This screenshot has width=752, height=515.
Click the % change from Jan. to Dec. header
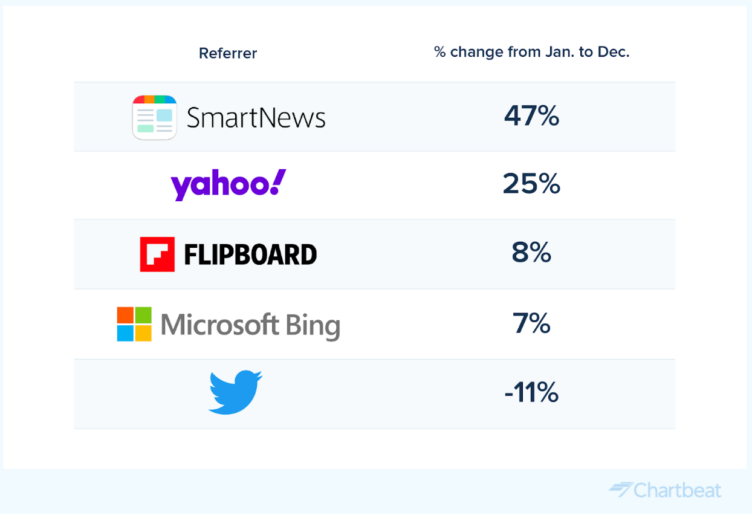(x=531, y=52)
